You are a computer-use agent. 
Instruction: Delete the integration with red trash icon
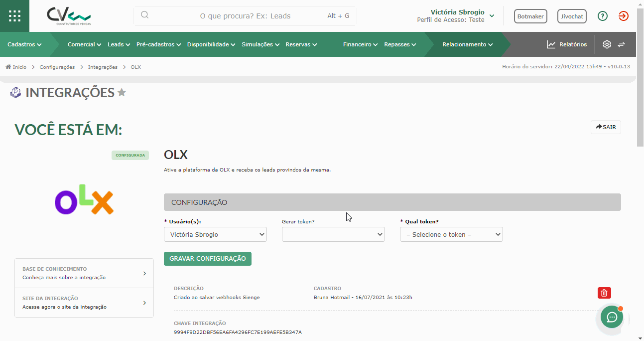click(604, 293)
